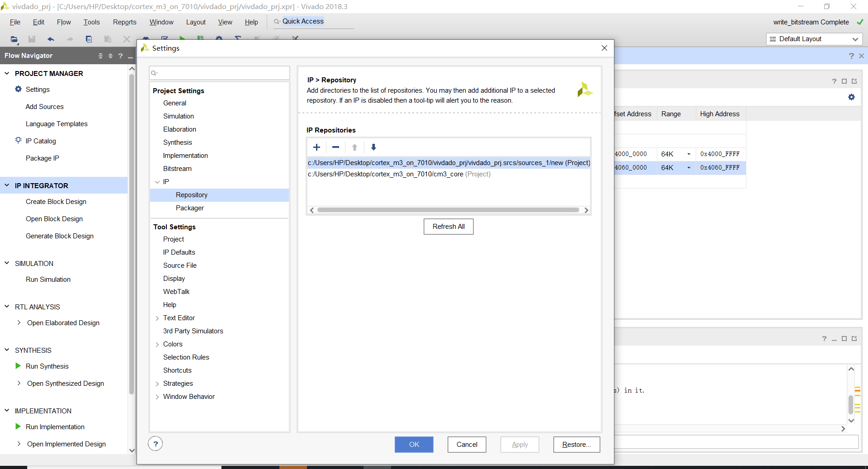The height and width of the screenshot is (469, 868).
Task: Open the Flow menu
Action: tap(64, 22)
